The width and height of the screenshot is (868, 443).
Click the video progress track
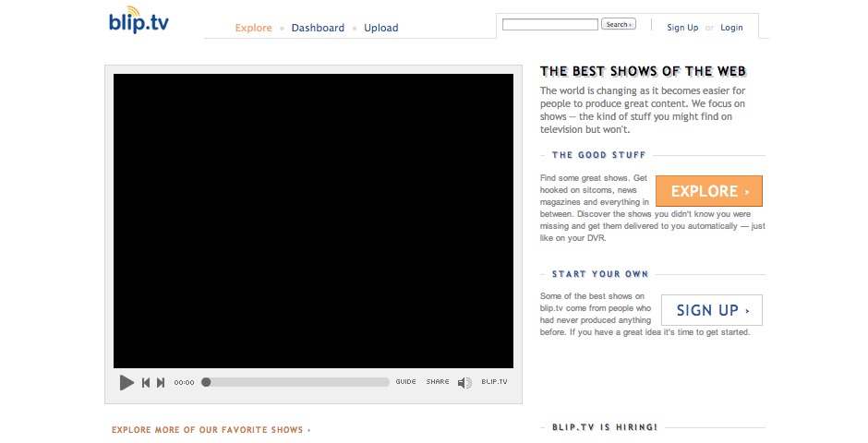pos(295,382)
